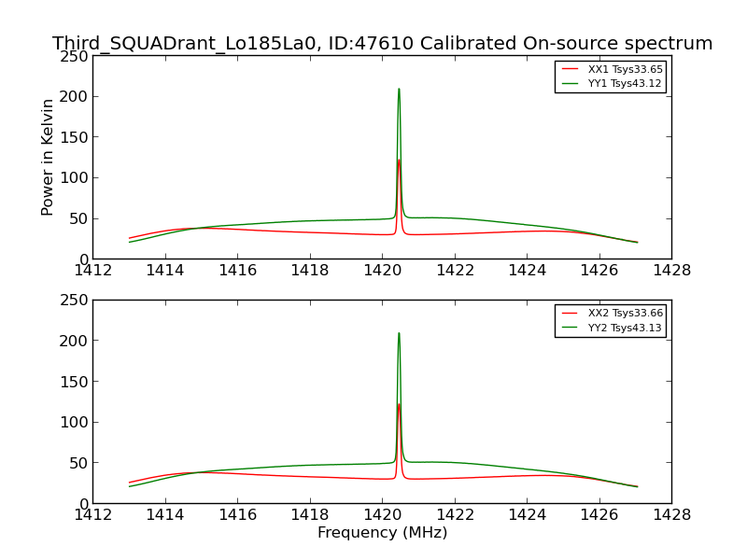The image size is (747, 560).
Task: Click the red line sample for XX1 legend
Action: (x=570, y=69)
